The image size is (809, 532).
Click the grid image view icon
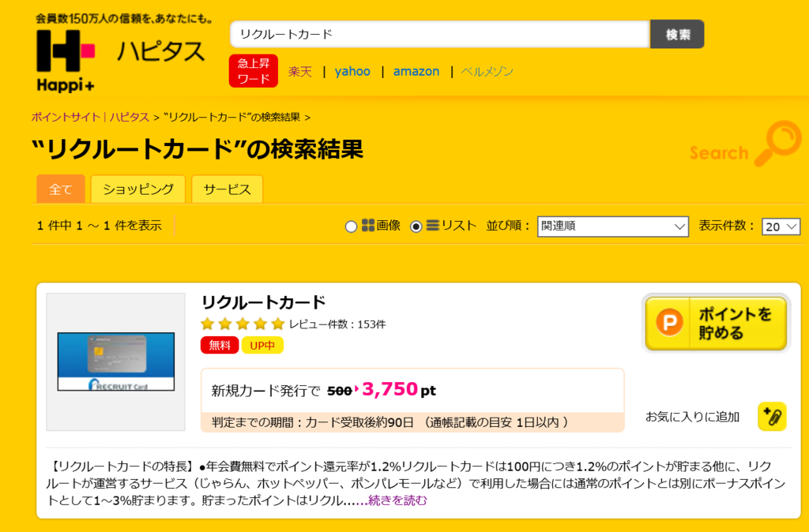(x=368, y=225)
